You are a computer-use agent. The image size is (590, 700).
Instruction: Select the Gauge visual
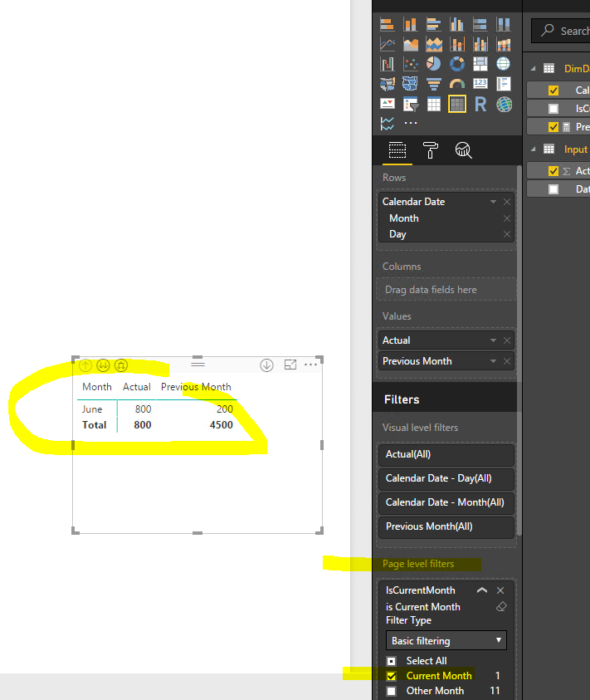(x=457, y=84)
